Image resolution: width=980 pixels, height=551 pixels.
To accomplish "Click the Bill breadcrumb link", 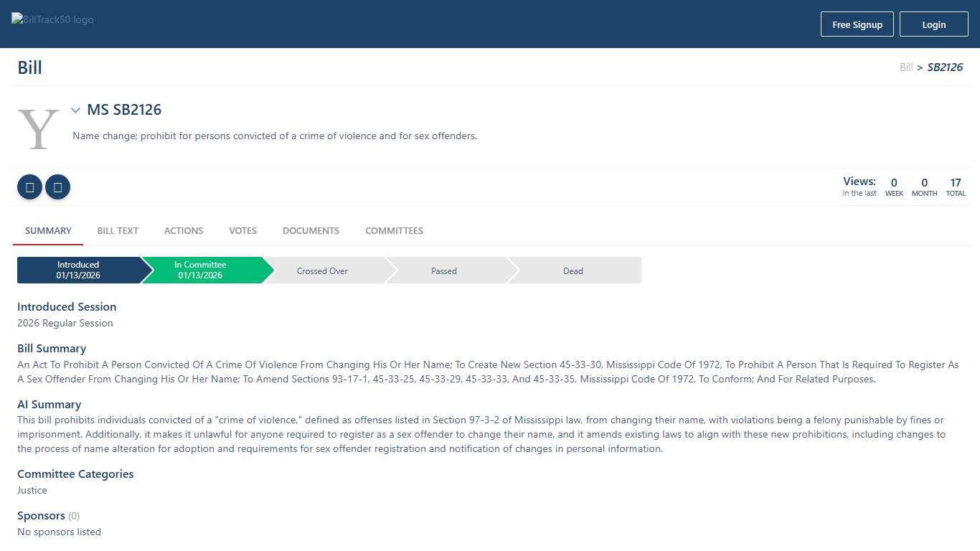I will coord(906,67).
